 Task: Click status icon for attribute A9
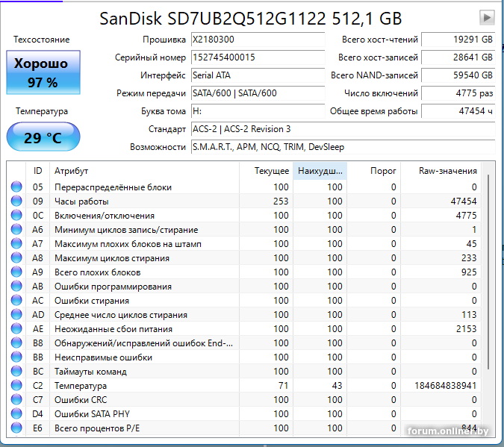[x=16, y=272]
